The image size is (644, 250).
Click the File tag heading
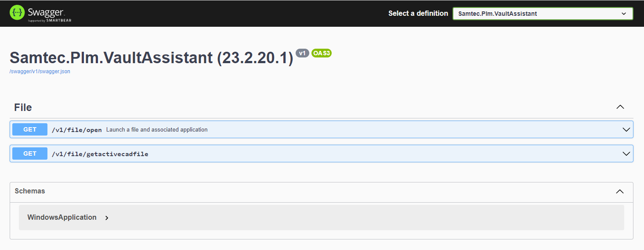click(23, 107)
